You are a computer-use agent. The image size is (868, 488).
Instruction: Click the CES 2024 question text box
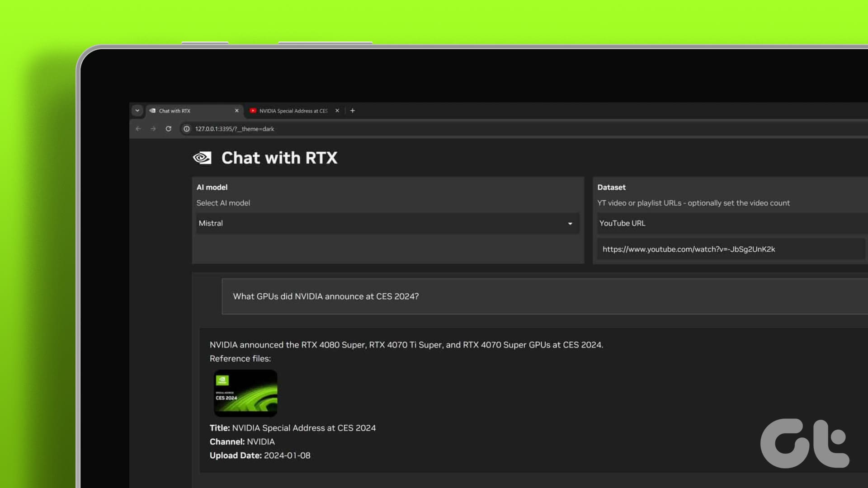click(545, 296)
